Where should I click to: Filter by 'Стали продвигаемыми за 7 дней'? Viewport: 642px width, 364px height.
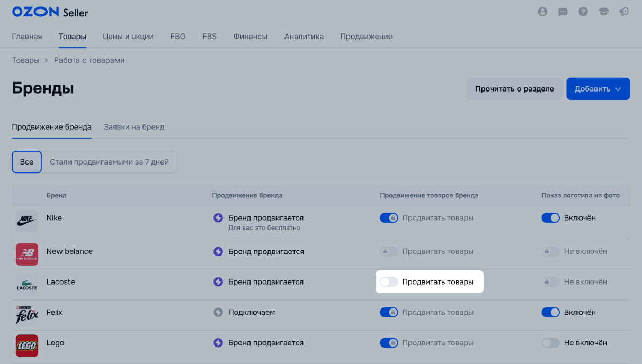click(109, 162)
